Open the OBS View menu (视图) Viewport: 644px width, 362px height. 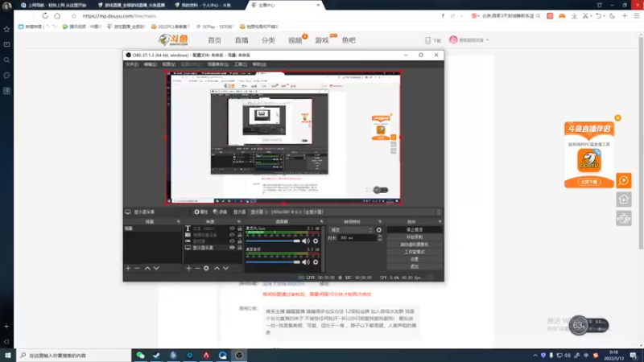(168, 64)
